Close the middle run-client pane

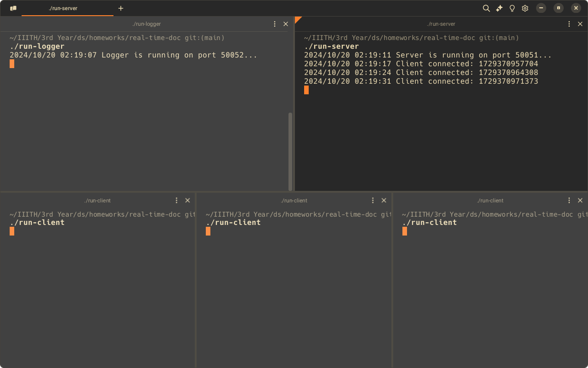(x=384, y=201)
